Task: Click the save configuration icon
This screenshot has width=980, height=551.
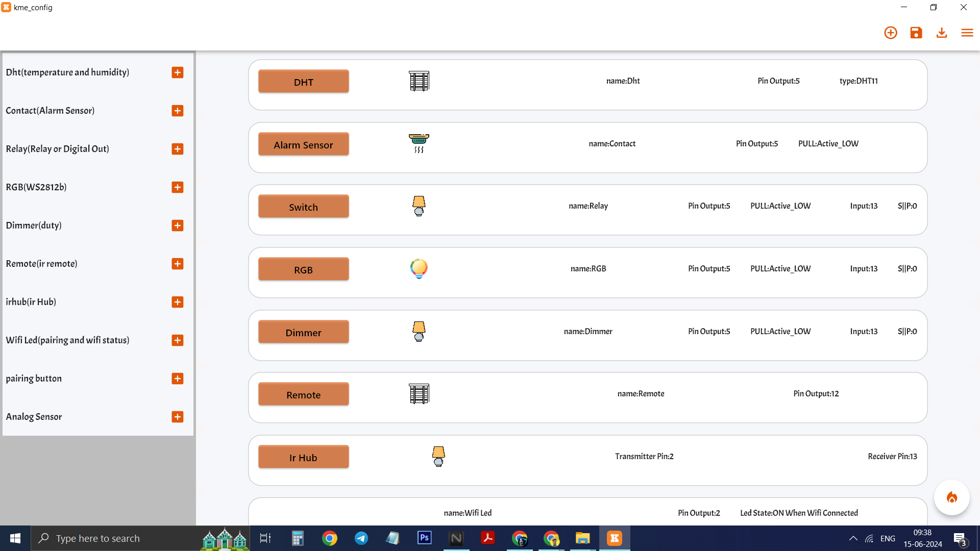Action: (x=916, y=32)
